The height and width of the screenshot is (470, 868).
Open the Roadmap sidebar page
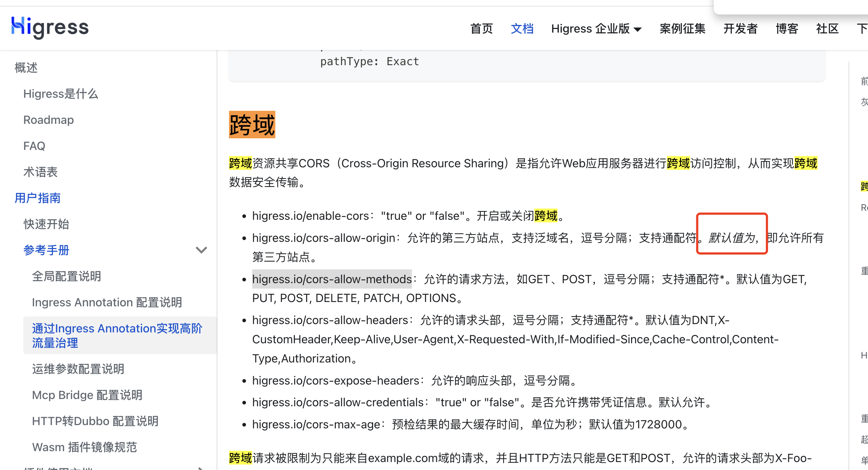pos(49,120)
